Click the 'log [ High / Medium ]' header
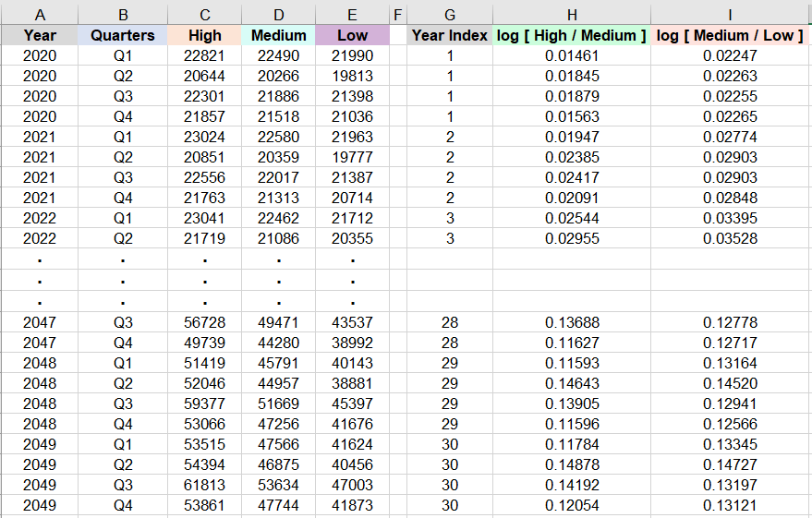Image resolution: width=812 pixels, height=518 pixels. (572, 35)
